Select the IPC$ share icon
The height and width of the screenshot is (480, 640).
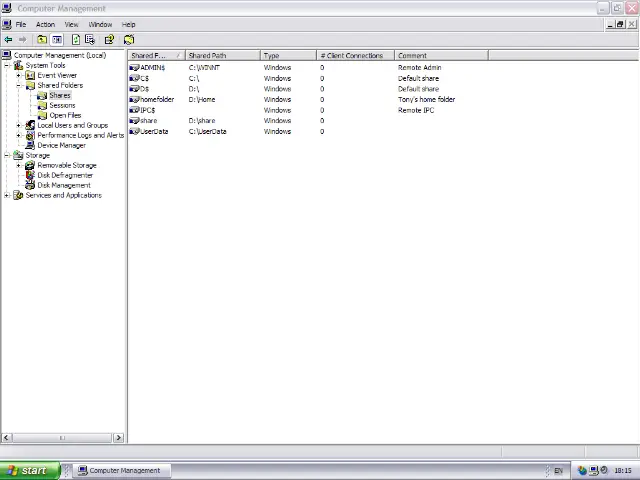134,110
